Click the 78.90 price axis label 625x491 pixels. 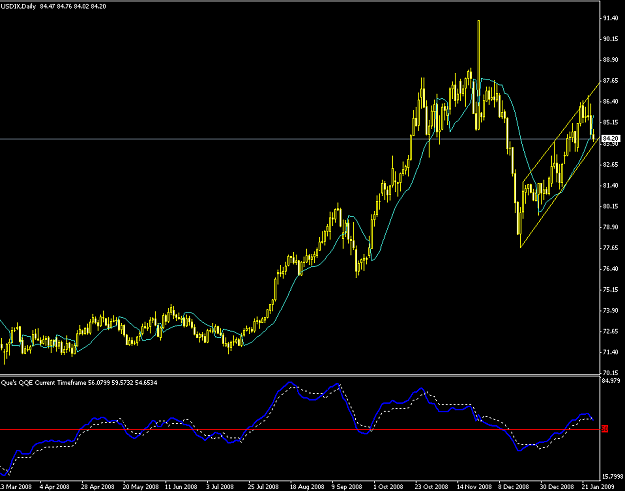(611, 227)
